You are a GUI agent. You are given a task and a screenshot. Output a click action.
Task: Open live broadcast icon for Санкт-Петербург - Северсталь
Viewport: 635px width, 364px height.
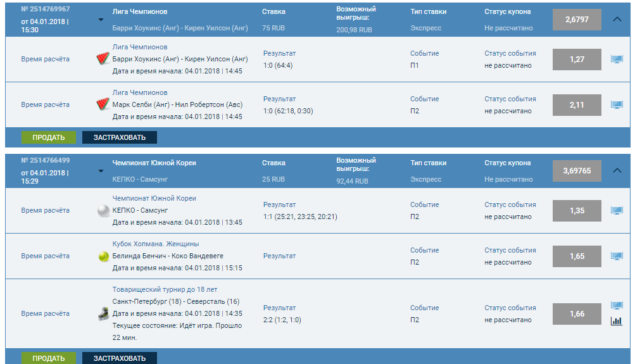click(617, 306)
